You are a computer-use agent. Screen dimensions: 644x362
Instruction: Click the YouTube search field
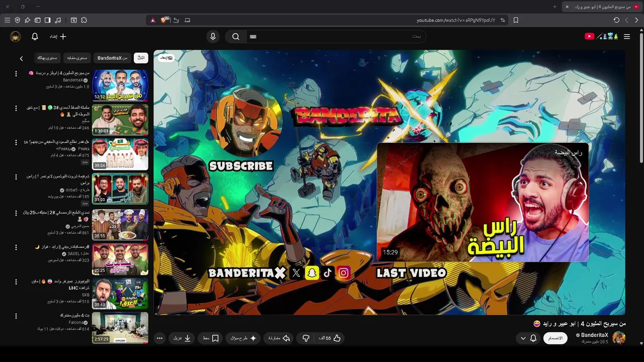tap(335, 36)
